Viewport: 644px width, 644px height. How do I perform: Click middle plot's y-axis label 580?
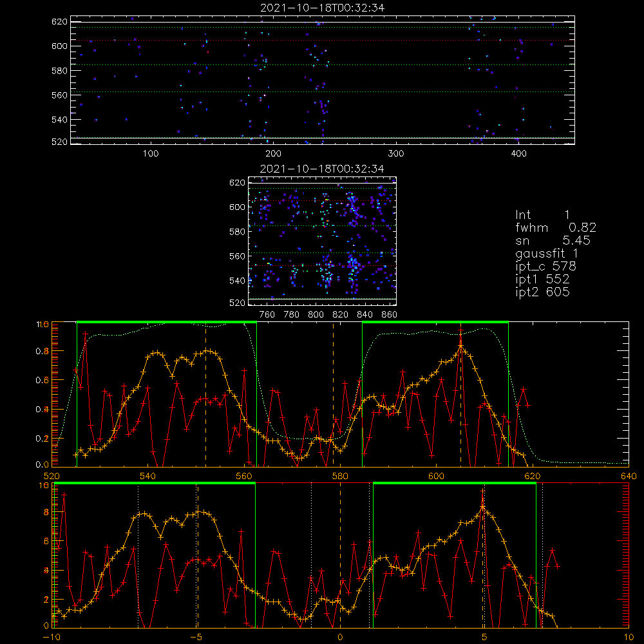coord(238,232)
